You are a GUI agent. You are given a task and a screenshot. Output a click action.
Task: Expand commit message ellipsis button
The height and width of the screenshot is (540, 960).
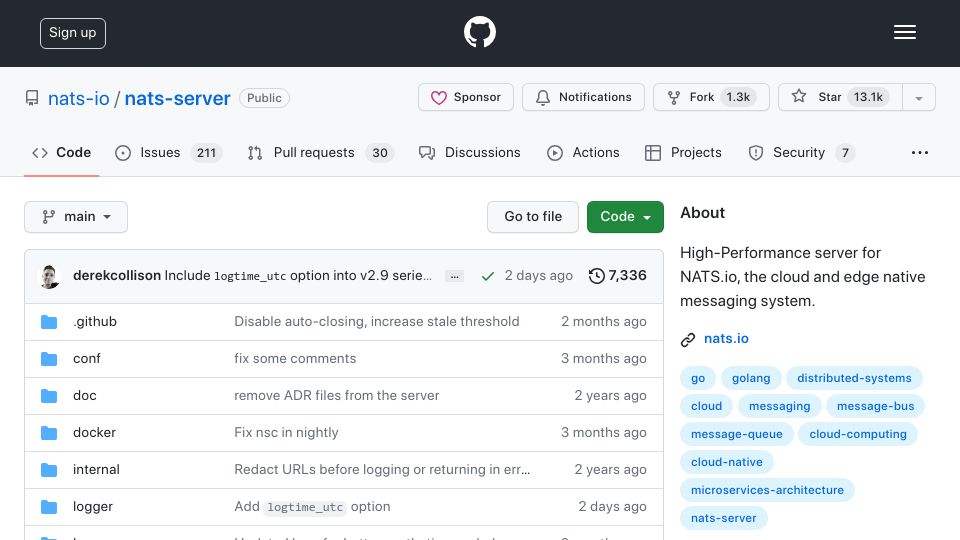454,276
